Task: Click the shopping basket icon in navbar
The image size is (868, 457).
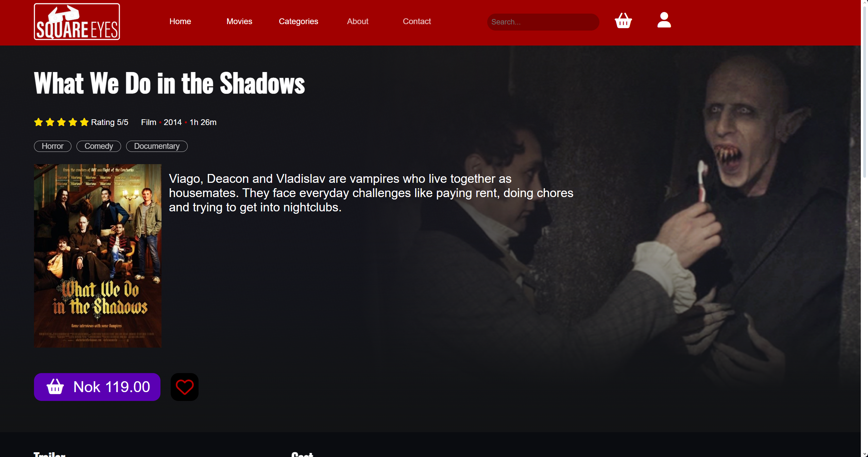Action: [x=623, y=22]
